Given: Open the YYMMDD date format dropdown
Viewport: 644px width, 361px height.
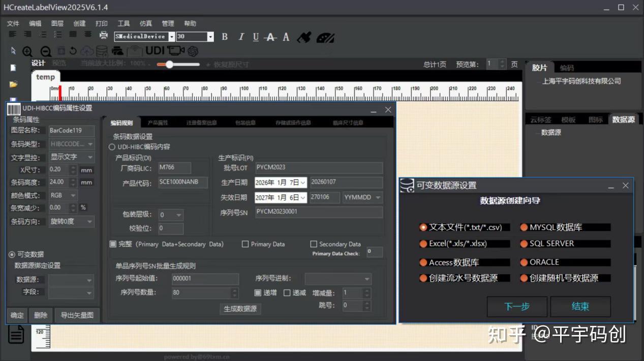Looking at the screenshot, I should pos(363,197).
